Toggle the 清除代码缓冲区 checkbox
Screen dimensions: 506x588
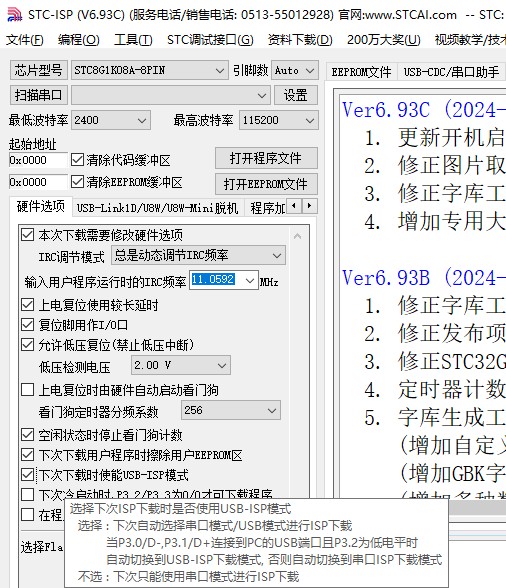[x=77, y=160]
